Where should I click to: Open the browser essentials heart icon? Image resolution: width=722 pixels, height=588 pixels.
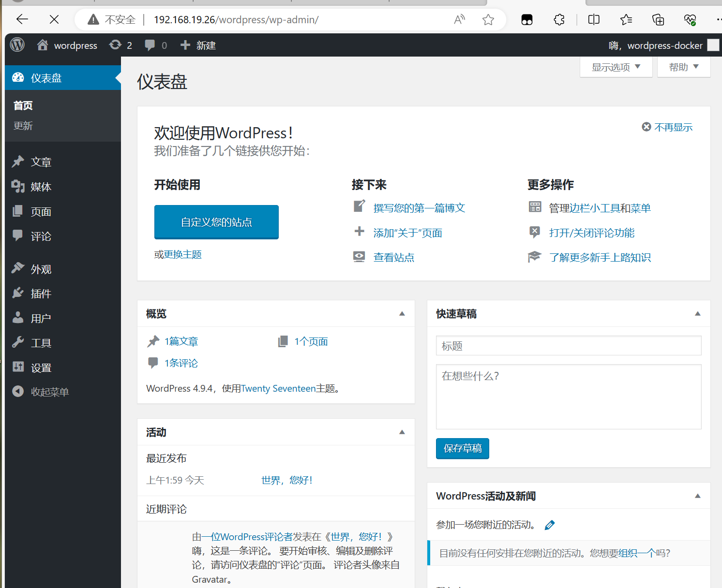tap(690, 19)
